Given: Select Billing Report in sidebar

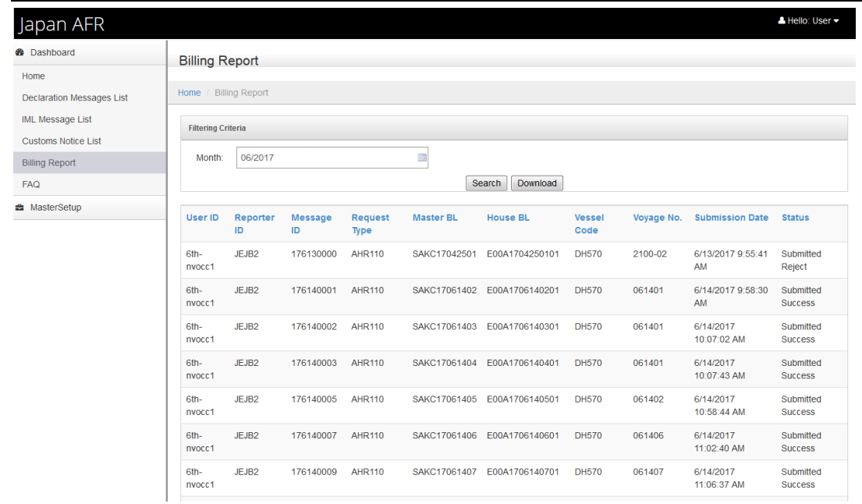Looking at the screenshot, I should [49, 163].
